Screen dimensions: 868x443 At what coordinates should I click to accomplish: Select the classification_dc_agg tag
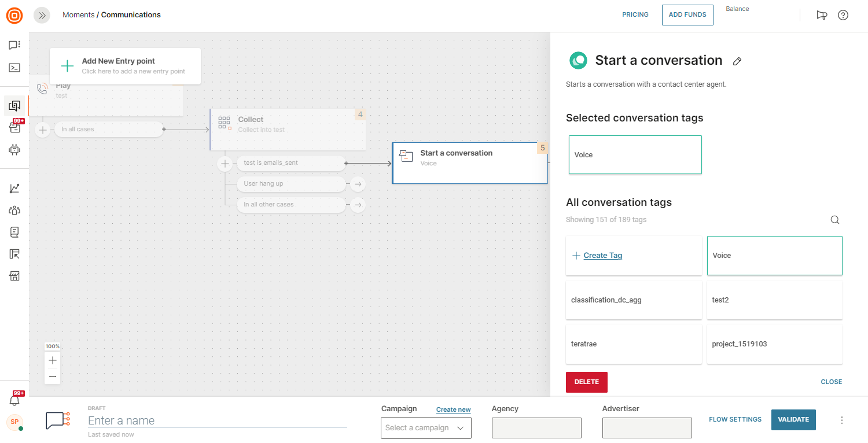[634, 300]
